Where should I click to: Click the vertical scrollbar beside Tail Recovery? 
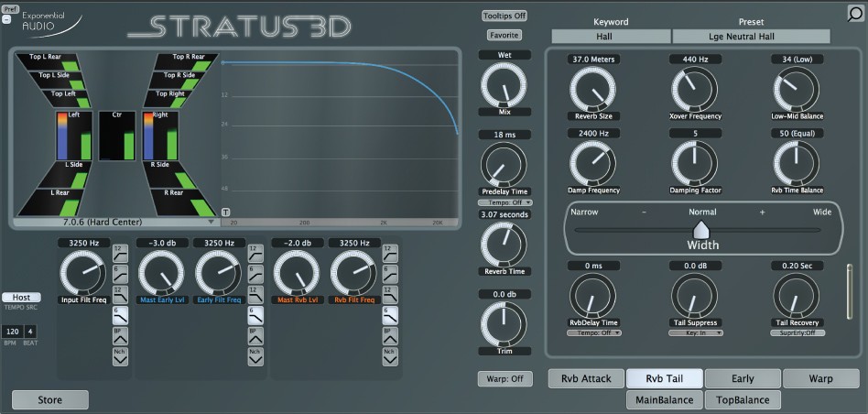[850, 291]
